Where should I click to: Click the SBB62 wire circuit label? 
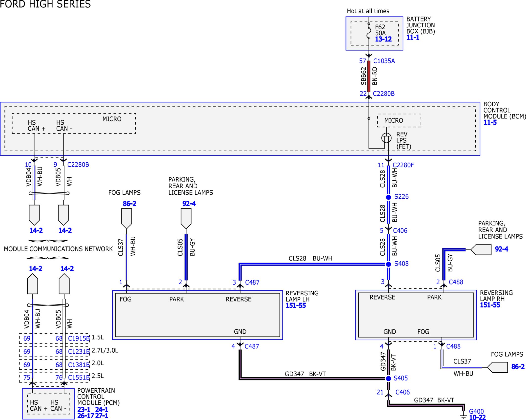pos(364,76)
